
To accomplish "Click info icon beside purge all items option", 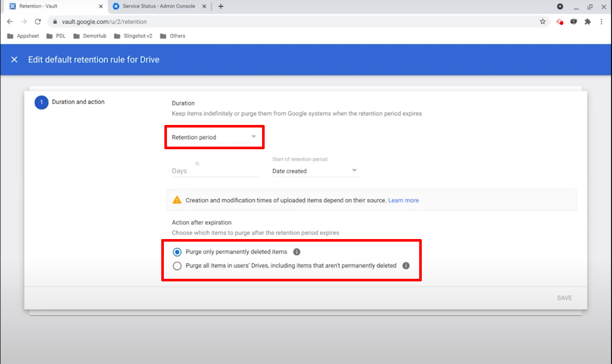I will point(406,266).
